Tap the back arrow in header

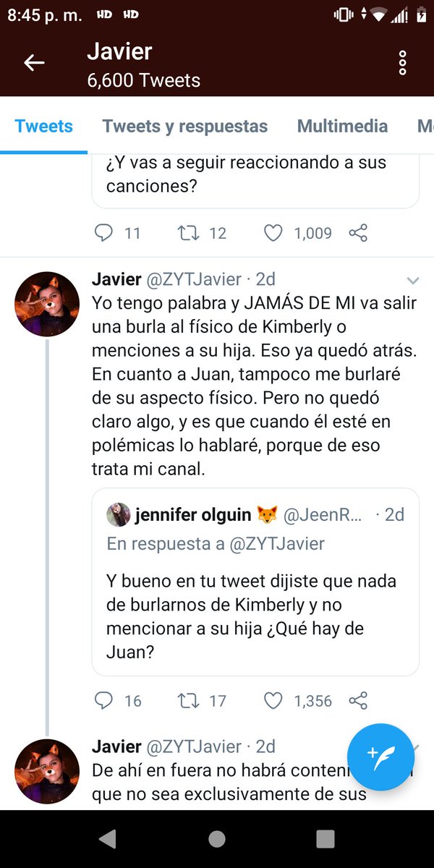coord(34,63)
